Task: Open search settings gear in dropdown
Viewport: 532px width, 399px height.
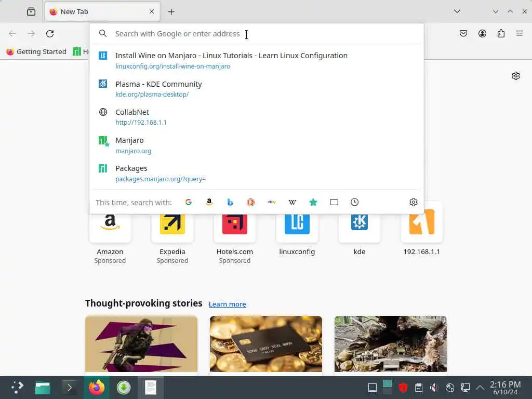Action: coord(413,202)
